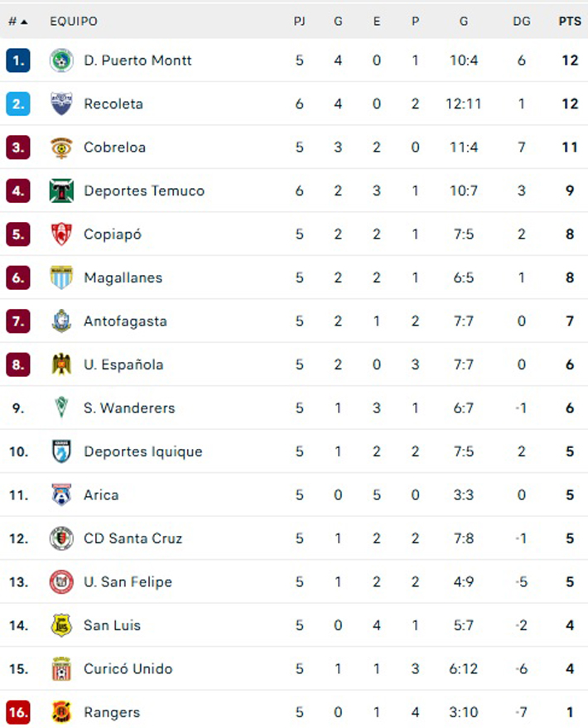
Task: Click the Recoleta team crest
Action: point(61,104)
